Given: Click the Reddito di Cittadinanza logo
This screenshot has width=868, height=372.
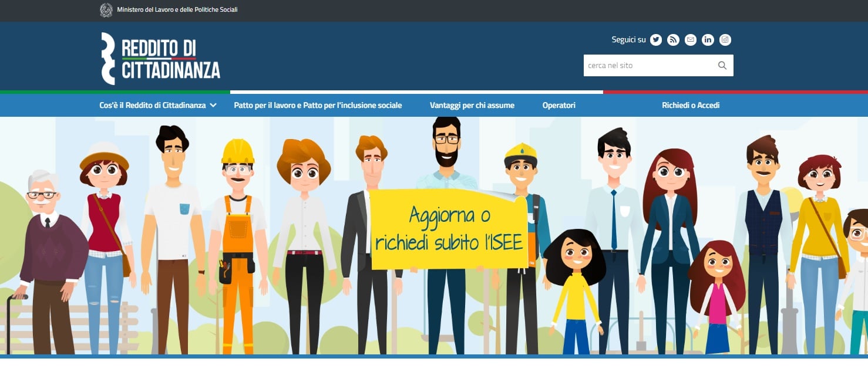Looking at the screenshot, I should [x=160, y=59].
